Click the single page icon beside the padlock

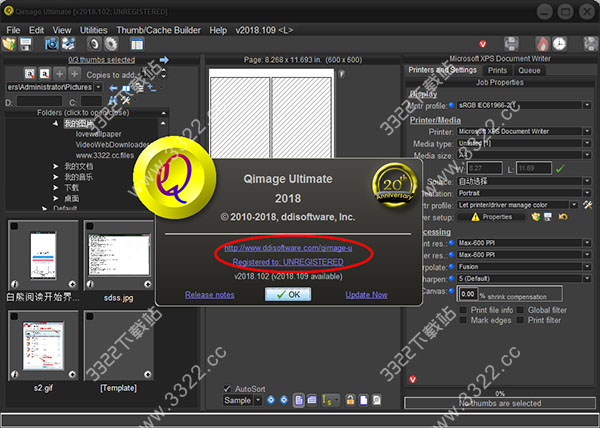click(x=364, y=400)
